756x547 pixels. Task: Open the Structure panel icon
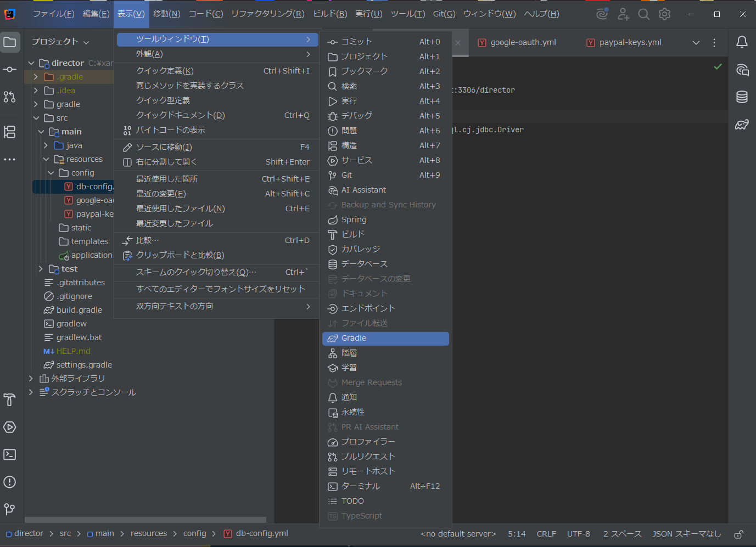(x=10, y=132)
